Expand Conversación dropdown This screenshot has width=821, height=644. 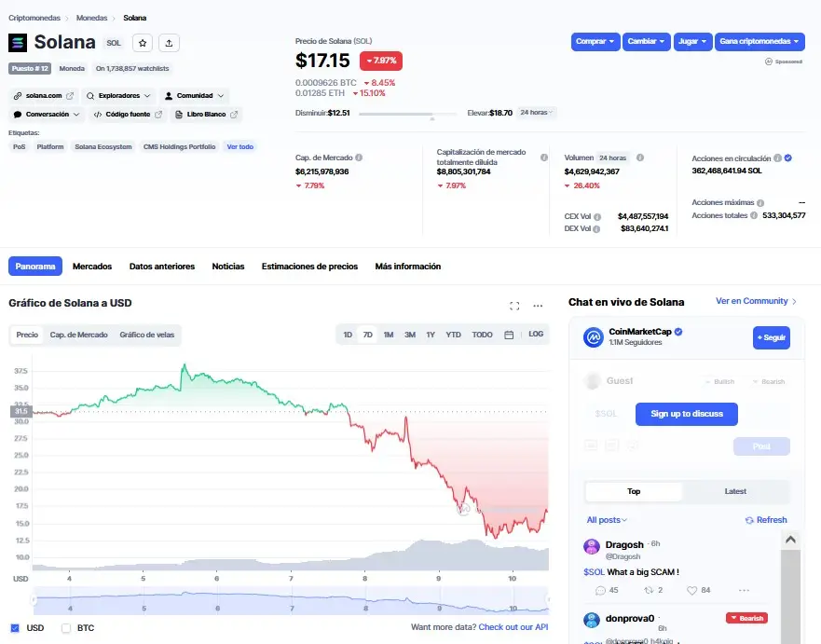pyautogui.click(x=47, y=114)
